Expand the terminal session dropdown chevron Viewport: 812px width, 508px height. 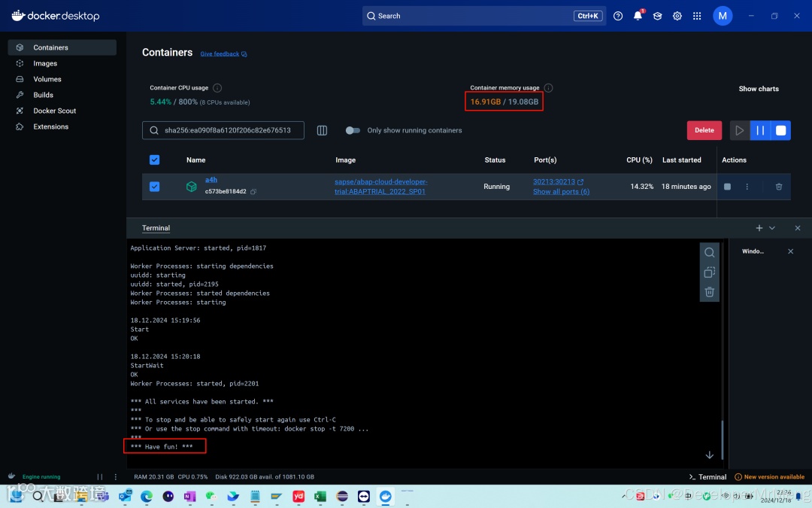[x=771, y=228]
